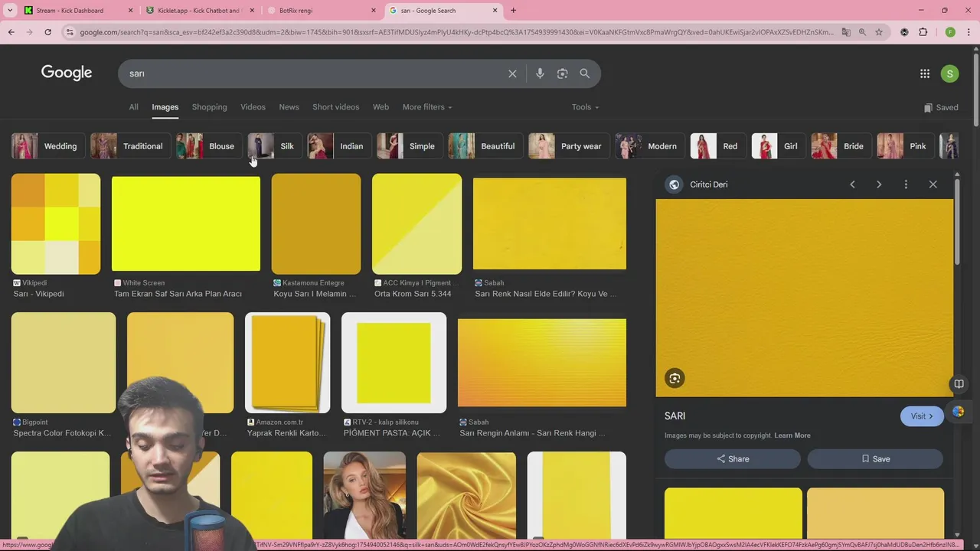Open preview panel more options menu

906,184
